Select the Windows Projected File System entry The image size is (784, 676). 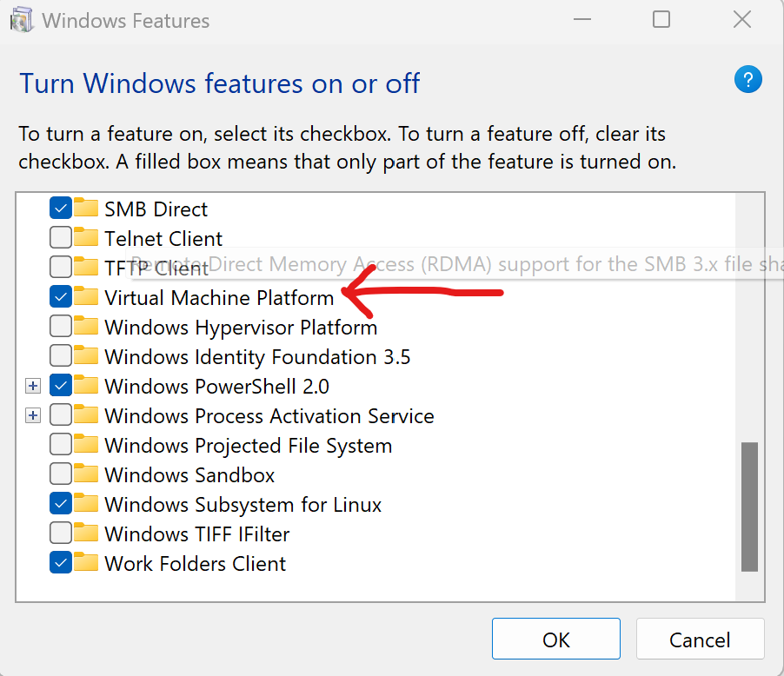pyautogui.click(x=248, y=445)
